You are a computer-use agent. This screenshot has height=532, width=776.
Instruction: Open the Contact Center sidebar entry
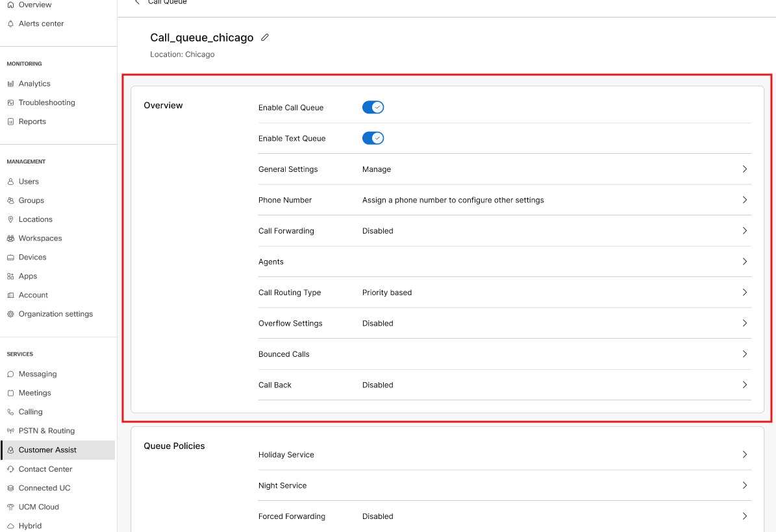coord(45,468)
